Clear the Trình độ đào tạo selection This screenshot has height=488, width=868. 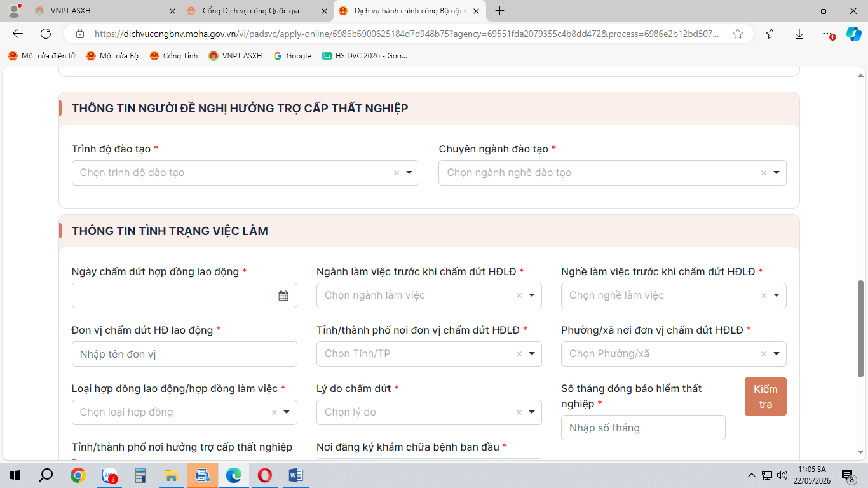pos(397,173)
